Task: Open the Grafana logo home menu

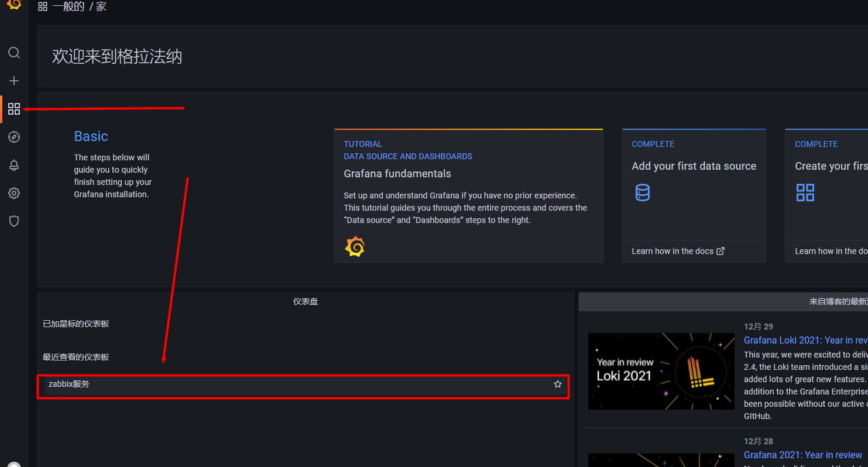Action: [14, 4]
